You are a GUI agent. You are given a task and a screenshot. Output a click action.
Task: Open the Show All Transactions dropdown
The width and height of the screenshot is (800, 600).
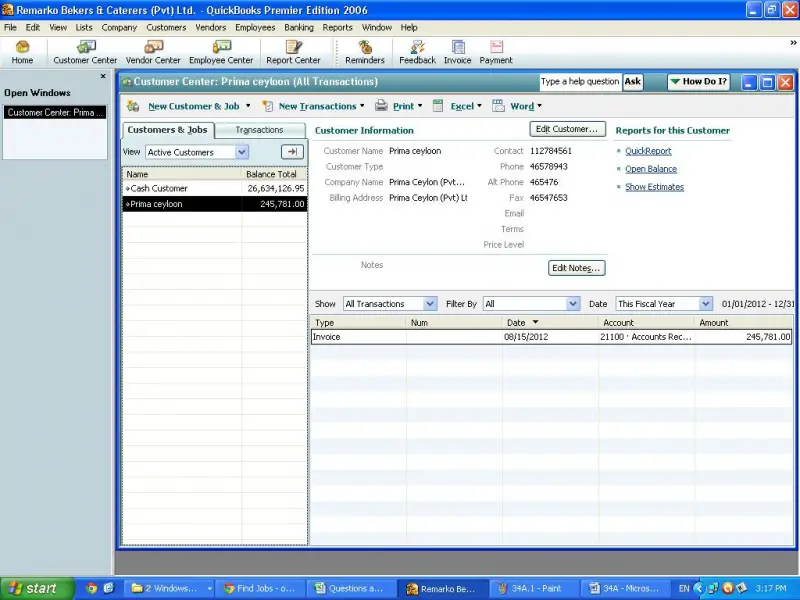pos(390,304)
